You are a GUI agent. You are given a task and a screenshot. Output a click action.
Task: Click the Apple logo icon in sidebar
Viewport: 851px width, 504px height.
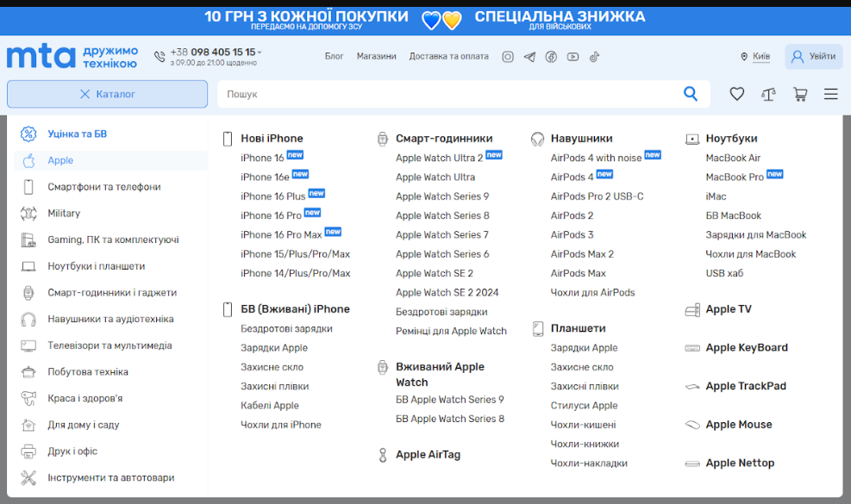pyautogui.click(x=28, y=160)
